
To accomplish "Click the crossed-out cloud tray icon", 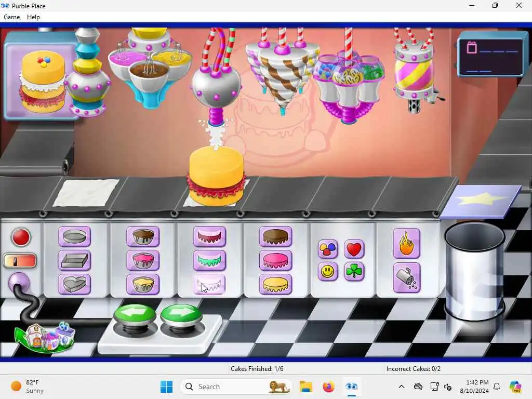I will [x=418, y=387].
